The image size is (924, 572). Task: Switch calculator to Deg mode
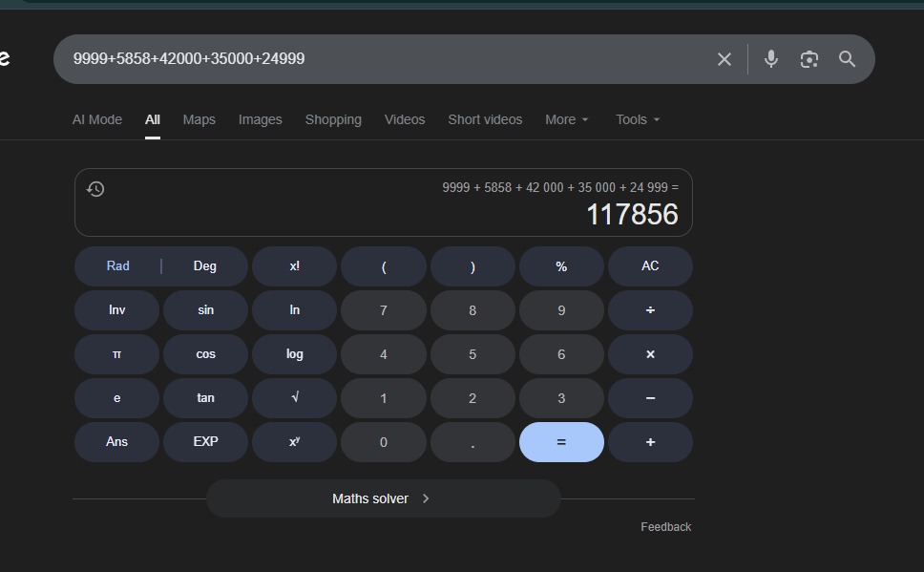tap(205, 266)
